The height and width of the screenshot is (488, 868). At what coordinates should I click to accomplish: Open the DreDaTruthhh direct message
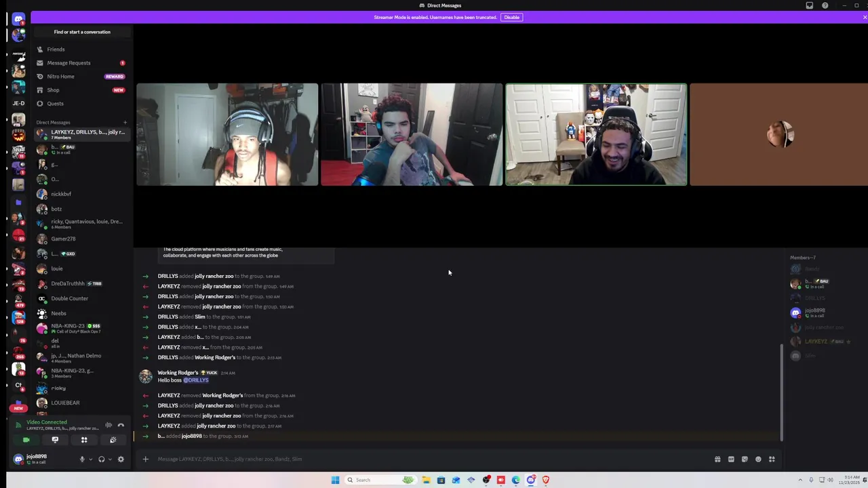pyautogui.click(x=81, y=283)
